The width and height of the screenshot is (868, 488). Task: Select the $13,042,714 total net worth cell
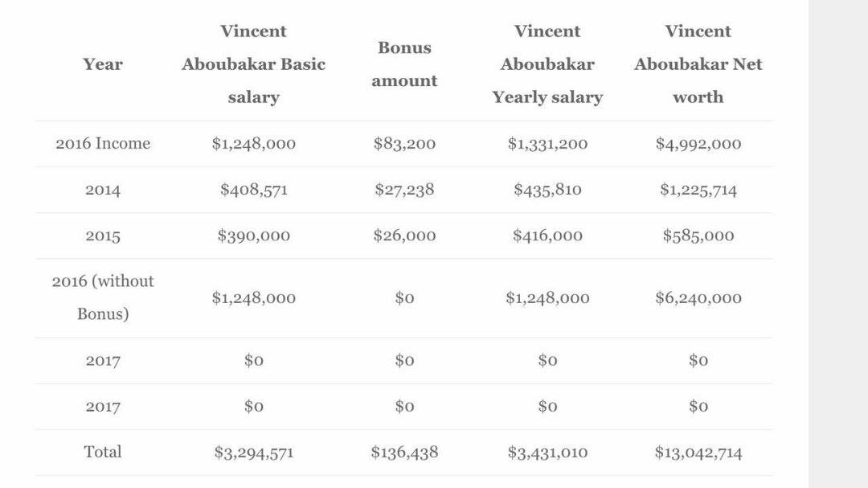click(698, 453)
